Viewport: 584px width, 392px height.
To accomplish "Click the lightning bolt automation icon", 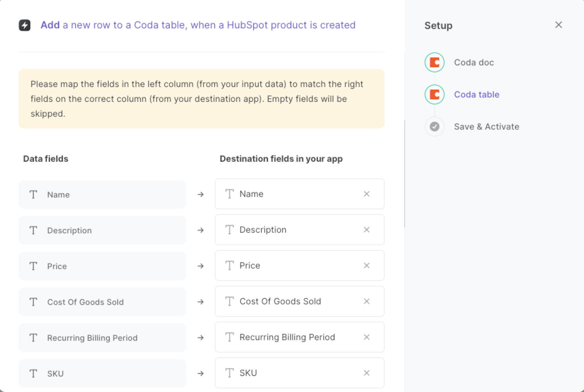I will pyautogui.click(x=25, y=25).
